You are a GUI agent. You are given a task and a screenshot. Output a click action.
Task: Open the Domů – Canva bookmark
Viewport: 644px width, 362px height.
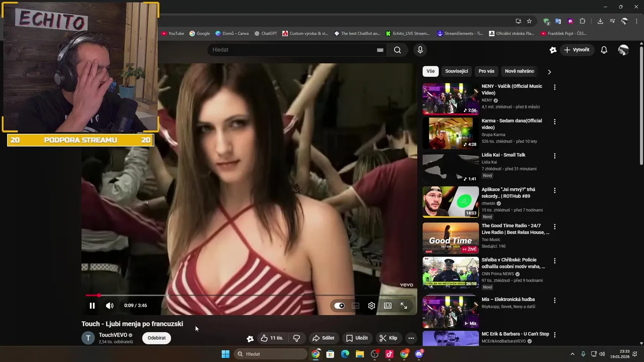(x=232, y=34)
